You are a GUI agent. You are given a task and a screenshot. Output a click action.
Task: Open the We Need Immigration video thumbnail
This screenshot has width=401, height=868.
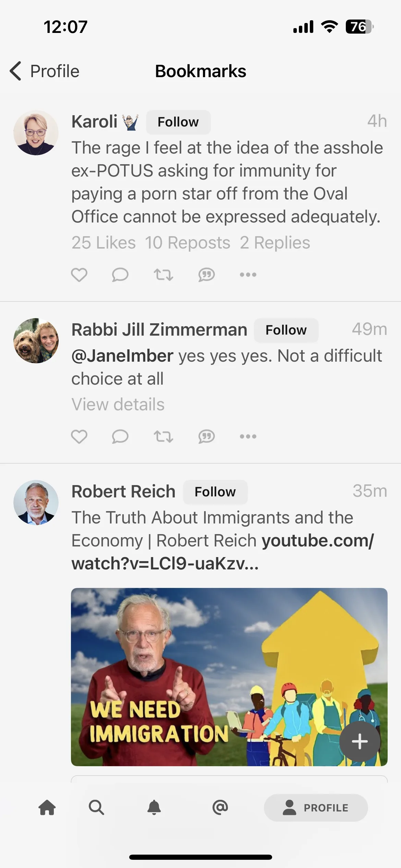tap(229, 677)
